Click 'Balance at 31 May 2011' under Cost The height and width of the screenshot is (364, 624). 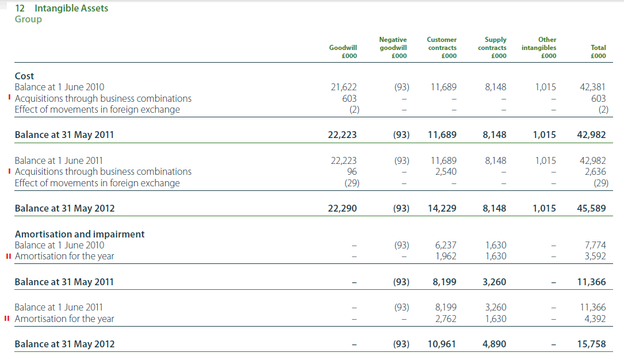tap(64, 135)
